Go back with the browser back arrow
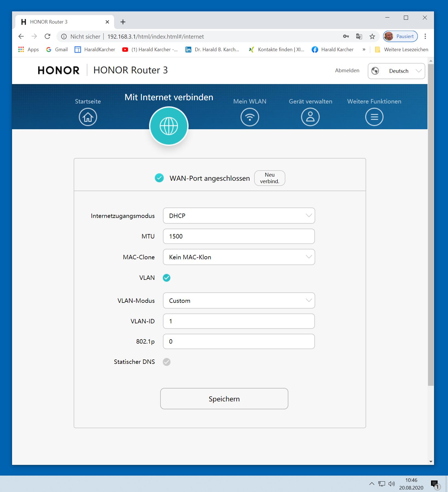 21,36
